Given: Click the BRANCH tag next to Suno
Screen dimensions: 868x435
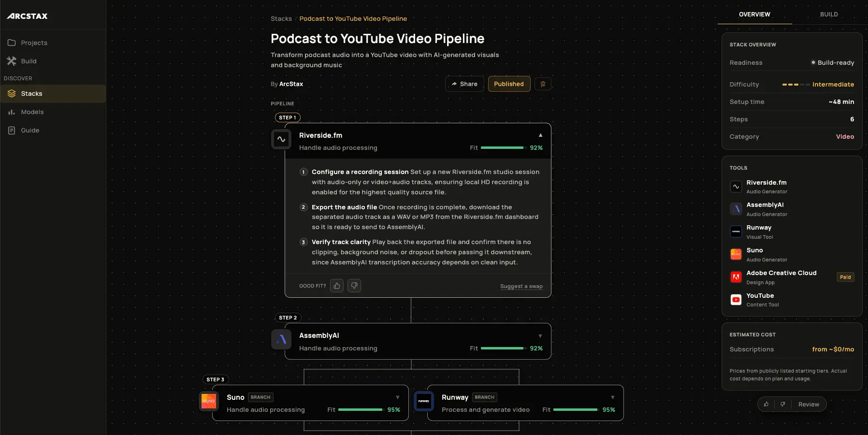Looking at the screenshot, I should tap(260, 397).
